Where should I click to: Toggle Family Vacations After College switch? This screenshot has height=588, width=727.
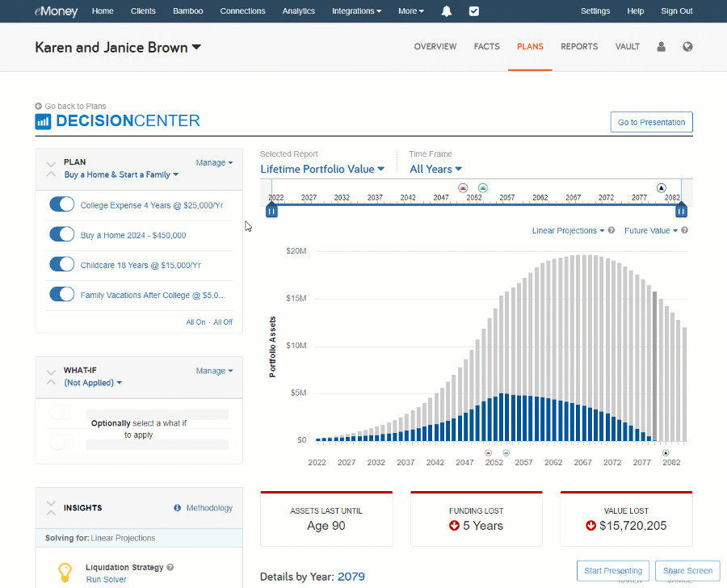(x=61, y=295)
